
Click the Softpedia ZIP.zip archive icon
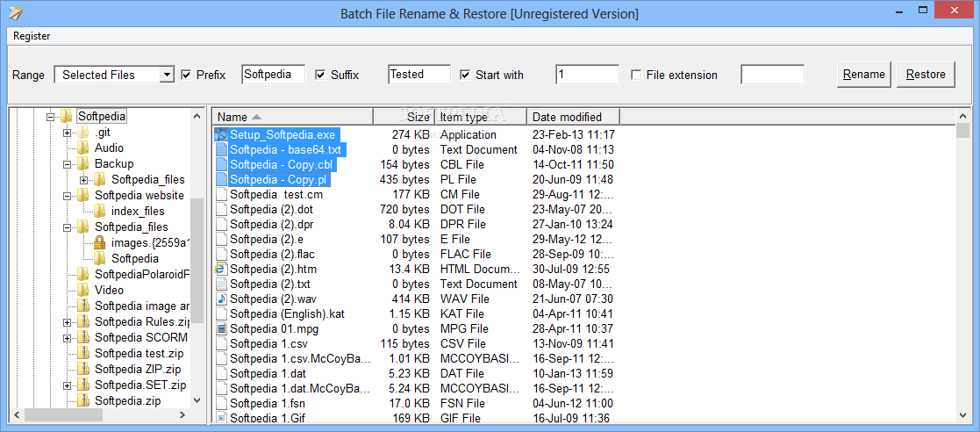(82, 369)
